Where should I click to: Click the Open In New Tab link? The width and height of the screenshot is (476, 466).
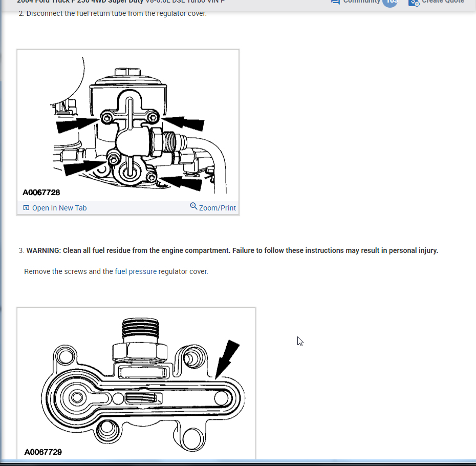(59, 208)
